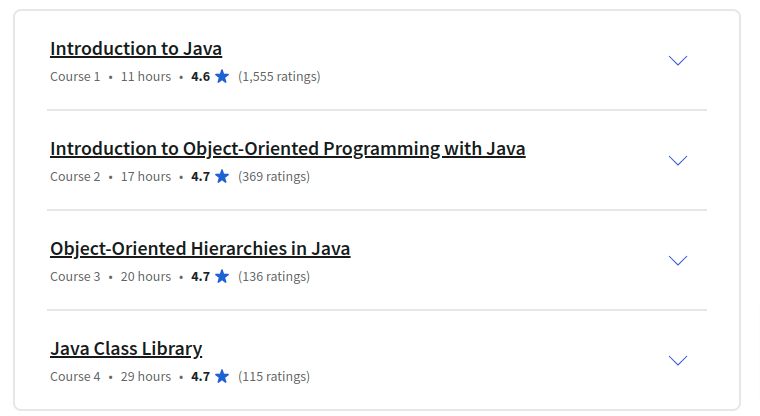
Task: Expand chevron for Introduction to Object-Oriented Programming
Action: tap(678, 160)
